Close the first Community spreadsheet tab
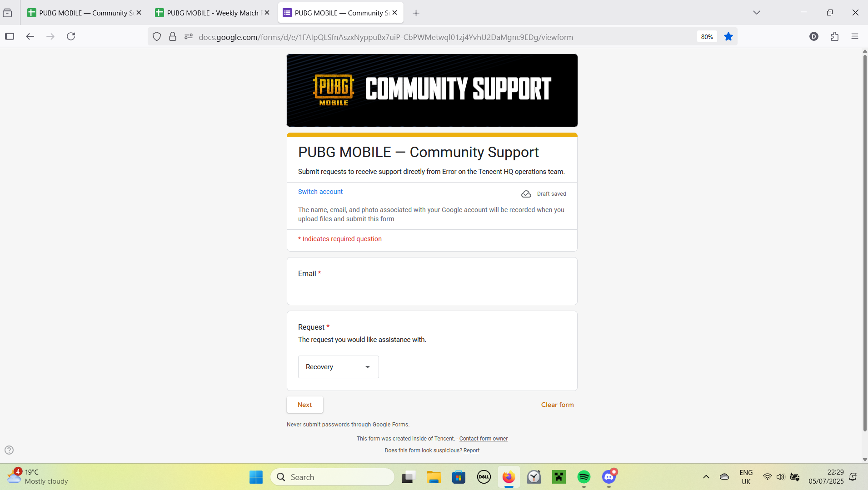Screen dimensions: 868x490 139,13
